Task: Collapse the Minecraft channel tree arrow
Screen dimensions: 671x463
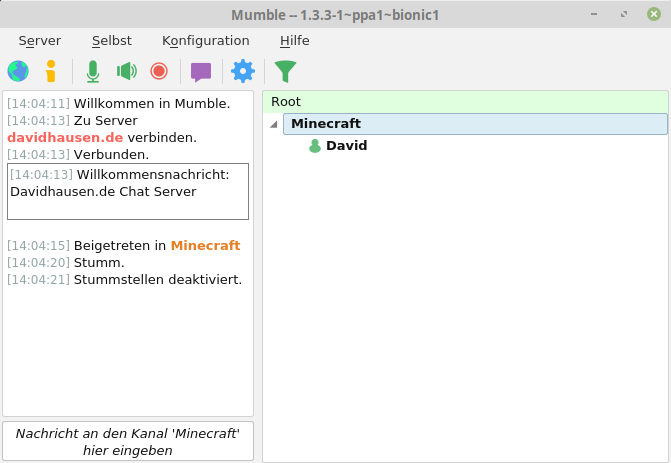Action: (x=274, y=125)
